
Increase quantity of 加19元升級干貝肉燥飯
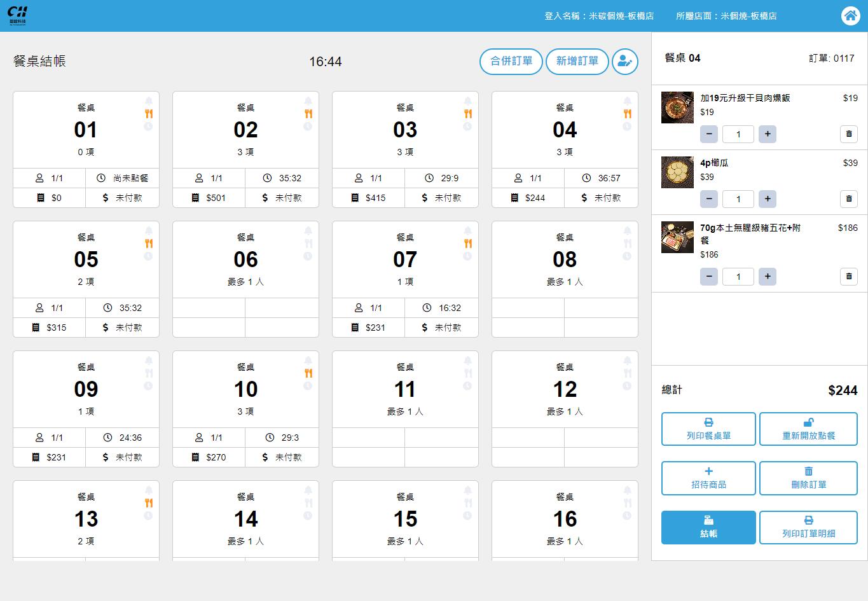coord(768,134)
